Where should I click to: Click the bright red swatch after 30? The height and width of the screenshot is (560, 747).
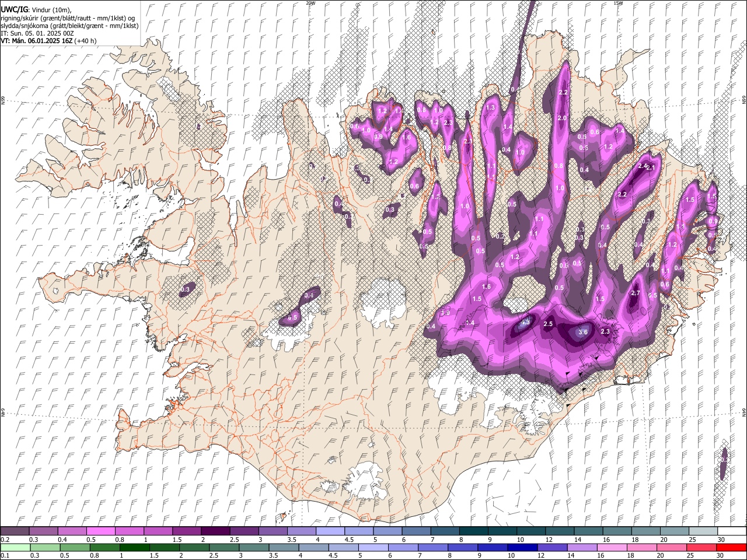click(x=731, y=548)
